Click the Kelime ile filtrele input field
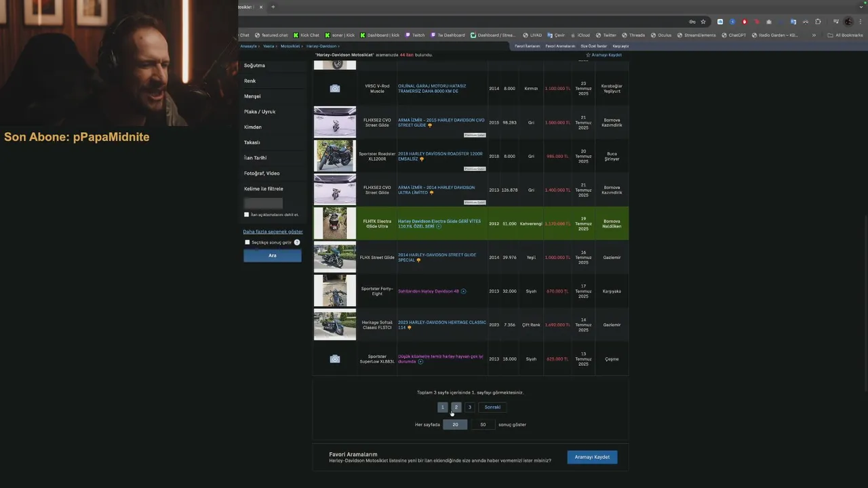 263,203
